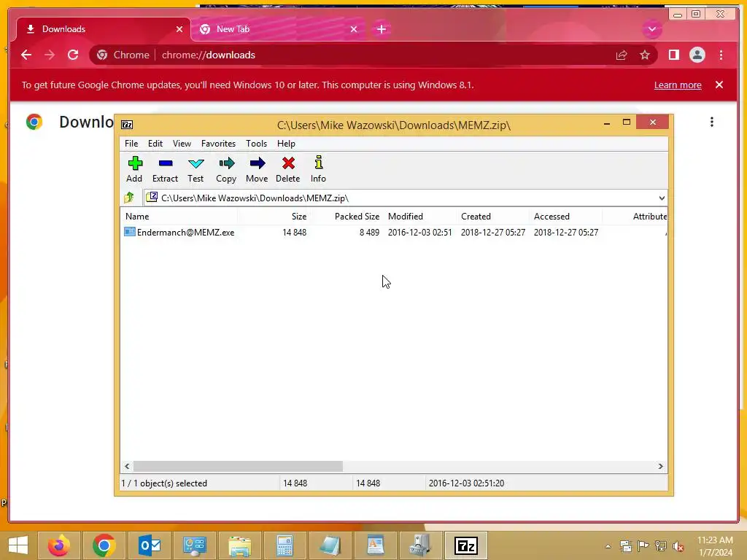
Task: Click the 8 489 packed size cell
Action: pyautogui.click(x=369, y=233)
